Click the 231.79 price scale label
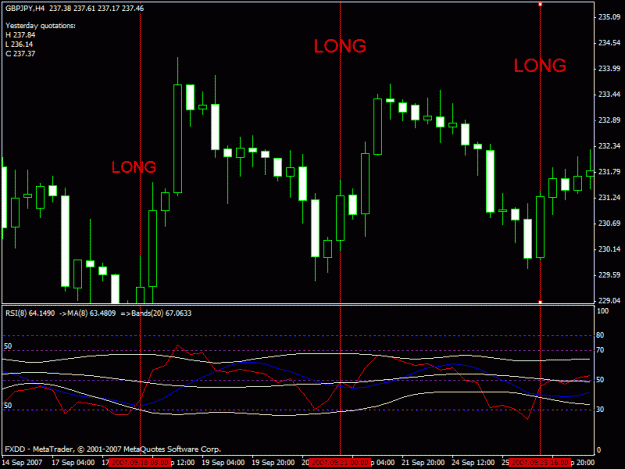The height and width of the screenshot is (469, 625). click(609, 172)
